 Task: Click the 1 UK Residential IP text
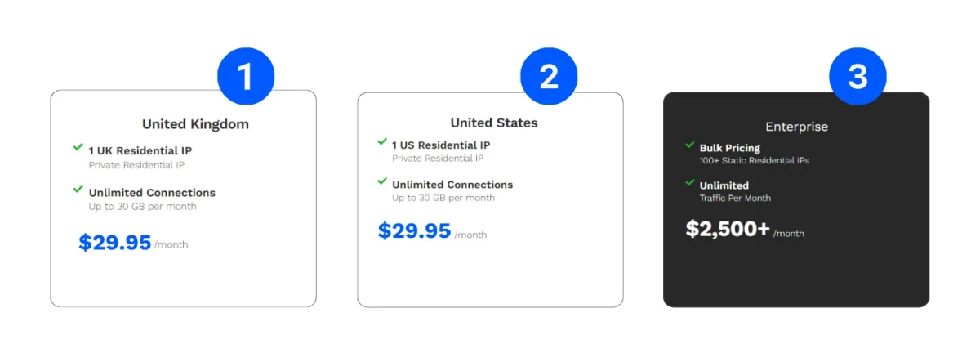[x=140, y=150]
